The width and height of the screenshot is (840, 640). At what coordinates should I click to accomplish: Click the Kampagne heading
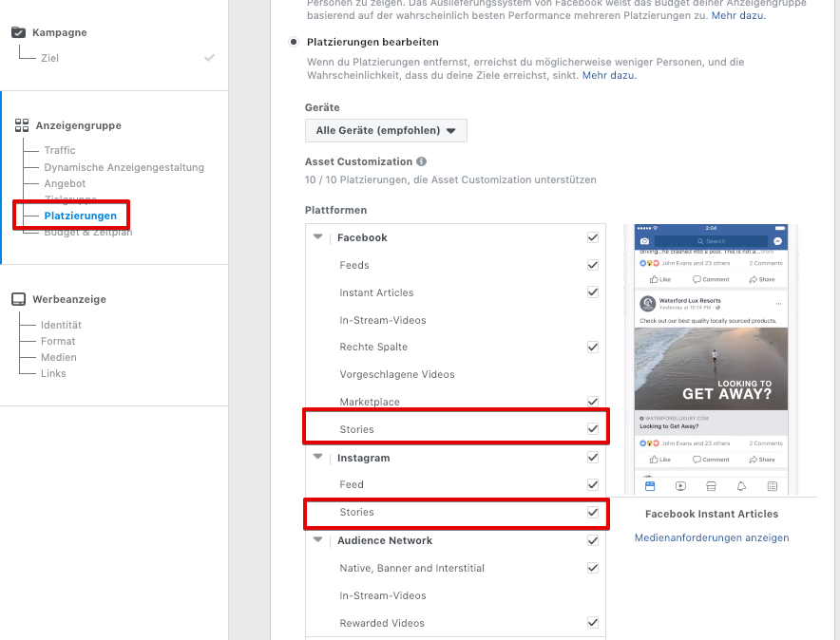[x=60, y=32]
